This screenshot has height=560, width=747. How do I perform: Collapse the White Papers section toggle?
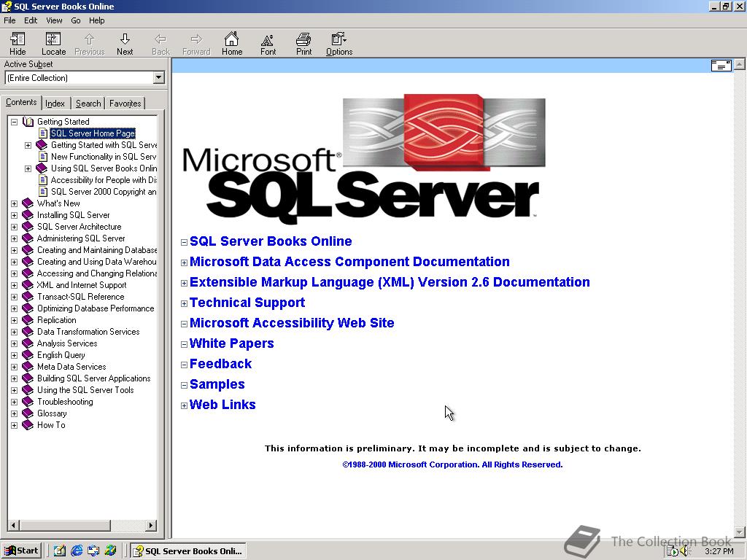[x=184, y=344]
